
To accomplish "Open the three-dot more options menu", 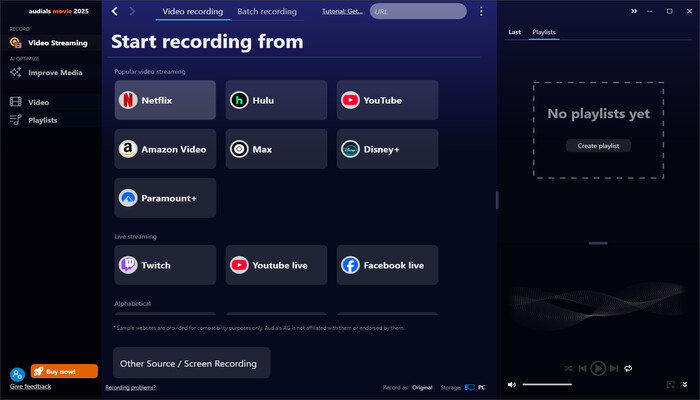I will pos(481,12).
